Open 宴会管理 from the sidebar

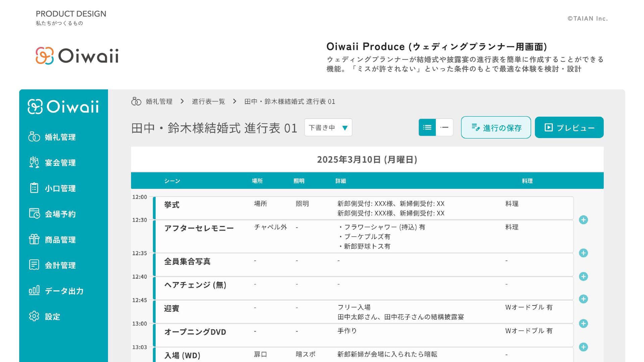tap(52, 163)
